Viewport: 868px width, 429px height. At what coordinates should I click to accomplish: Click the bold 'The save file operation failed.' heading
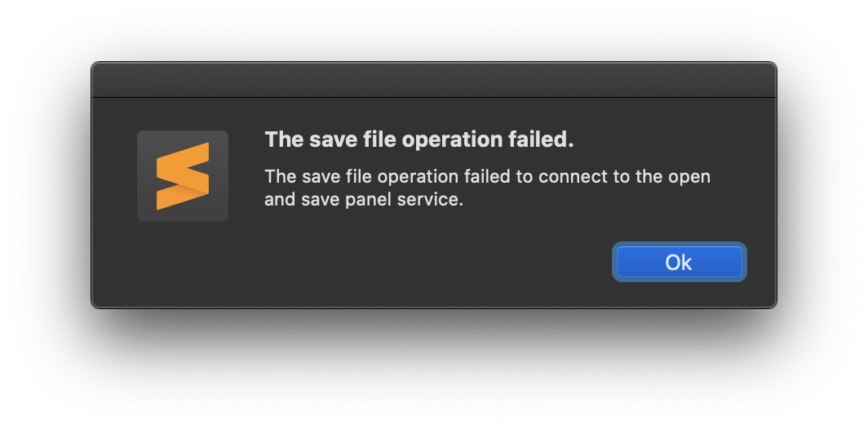[419, 139]
